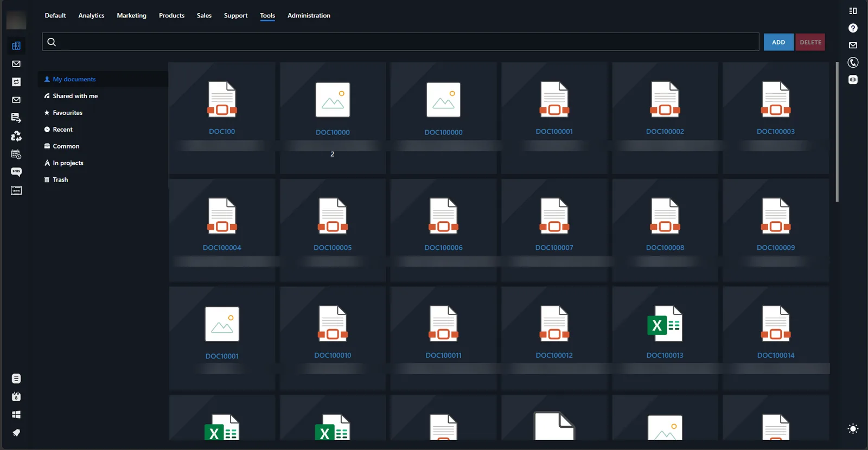Click the repeat arrows icon in left sidebar
Viewport: 868px width, 450px height.
(x=16, y=82)
